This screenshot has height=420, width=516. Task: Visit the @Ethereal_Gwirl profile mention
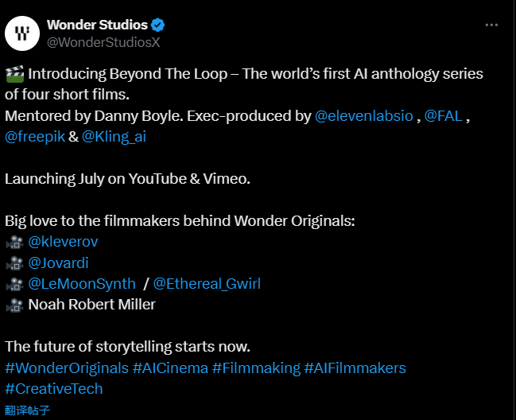pos(207,284)
